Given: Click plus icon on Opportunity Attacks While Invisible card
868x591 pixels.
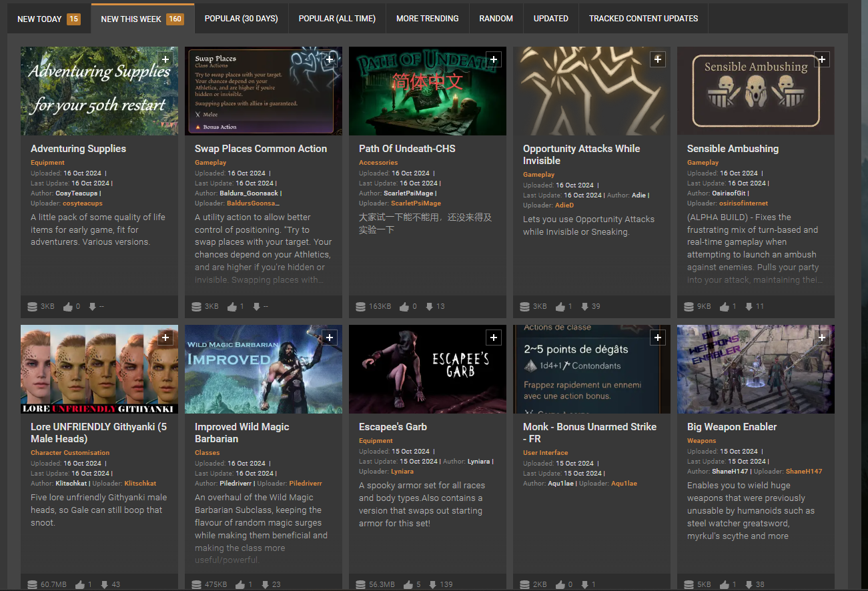Looking at the screenshot, I should pos(658,59).
